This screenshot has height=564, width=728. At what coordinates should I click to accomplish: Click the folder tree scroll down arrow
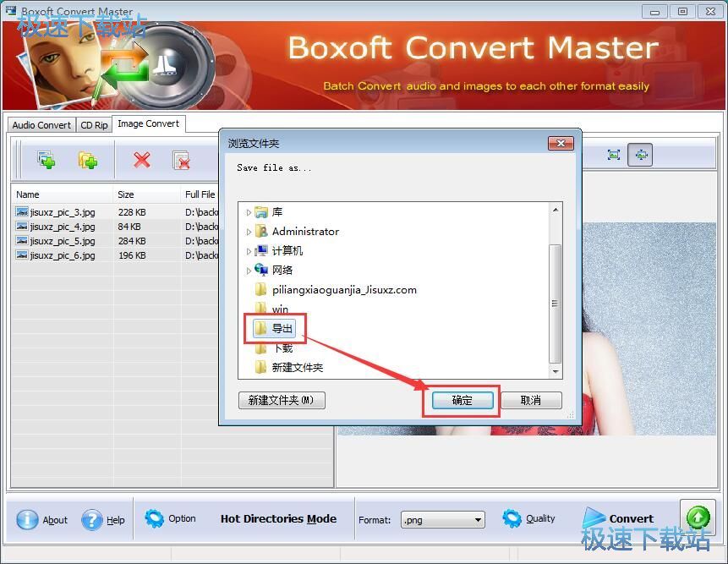[x=556, y=371]
